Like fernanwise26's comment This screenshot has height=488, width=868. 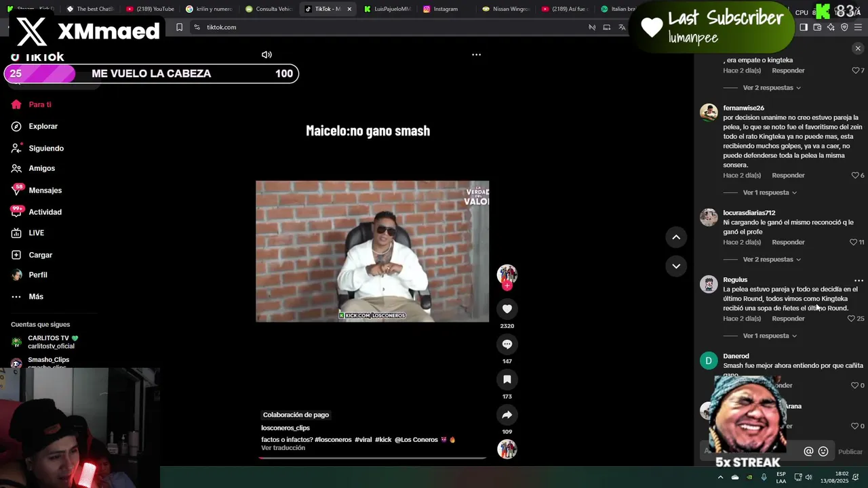[x=855, y=176]
